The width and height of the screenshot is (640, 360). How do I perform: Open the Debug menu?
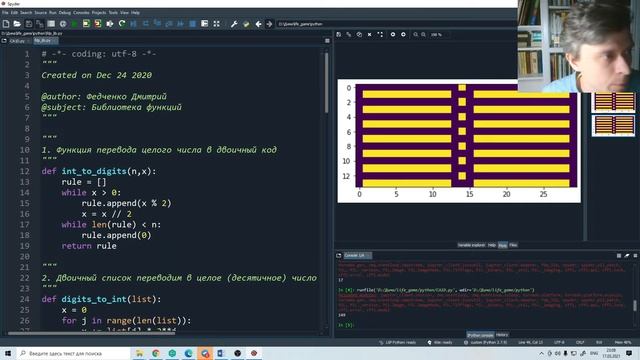pos(64,13)
